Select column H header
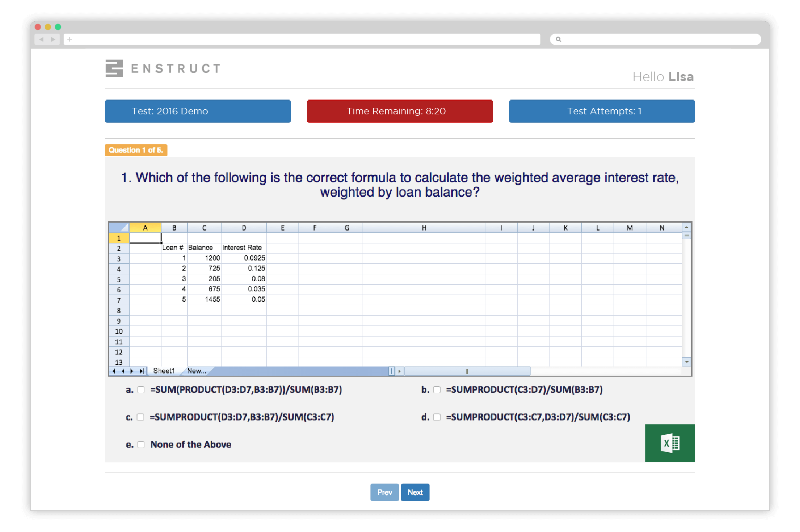 click(424, 228)
